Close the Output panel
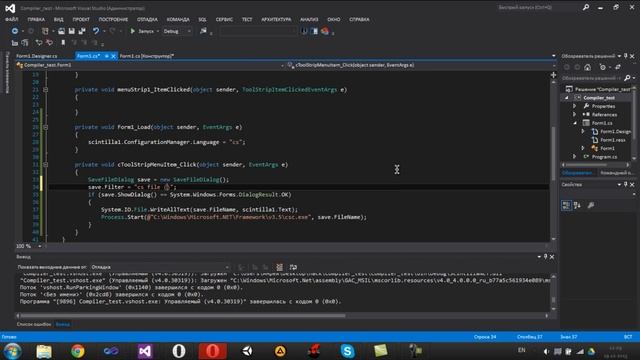The height and width of the screenshot is (360, 640). pos(552,257)
